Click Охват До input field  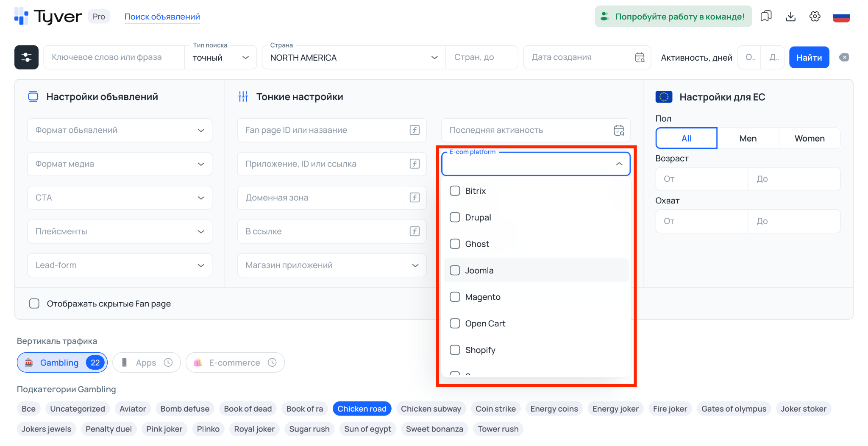point(794,221)
